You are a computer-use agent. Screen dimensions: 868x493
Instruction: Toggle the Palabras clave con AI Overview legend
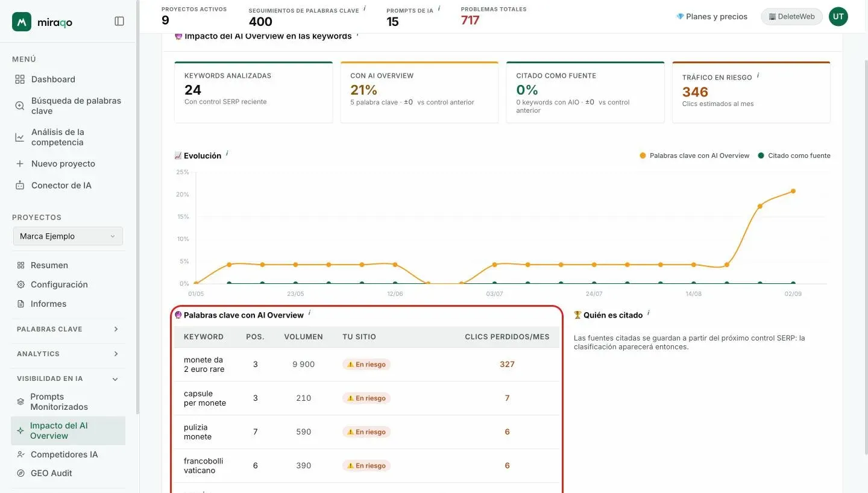tap(694, 155)
